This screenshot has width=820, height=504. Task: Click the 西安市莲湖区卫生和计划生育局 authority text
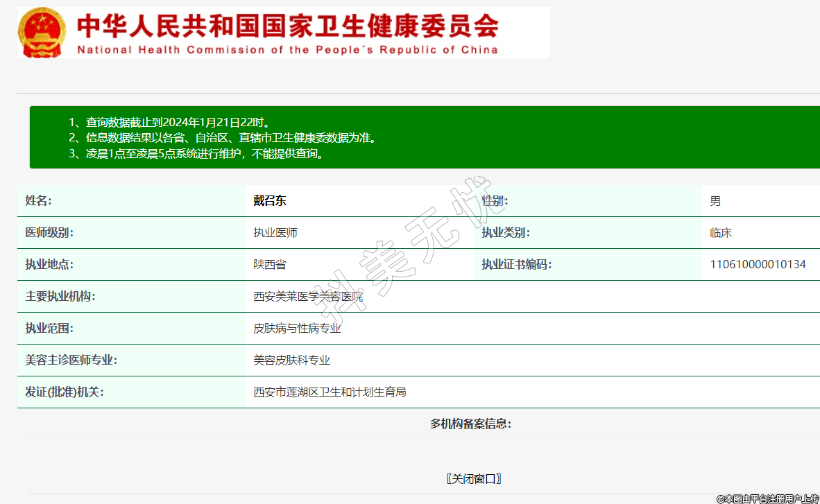tap(330, 392)
